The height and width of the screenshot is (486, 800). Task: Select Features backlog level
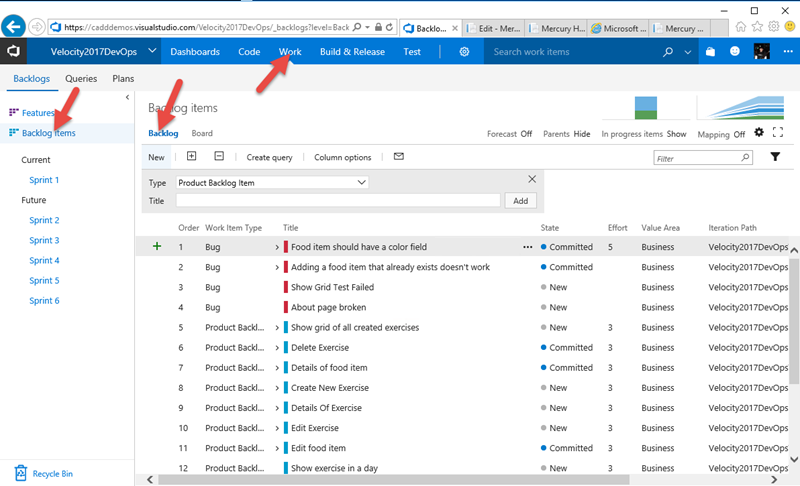[x=38, y=112]
